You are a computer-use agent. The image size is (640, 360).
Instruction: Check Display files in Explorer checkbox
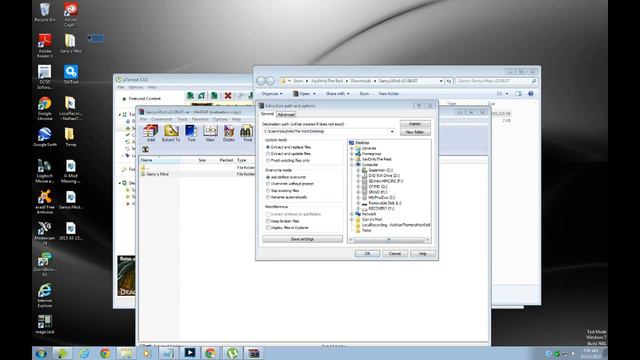[x=268, y=228]
